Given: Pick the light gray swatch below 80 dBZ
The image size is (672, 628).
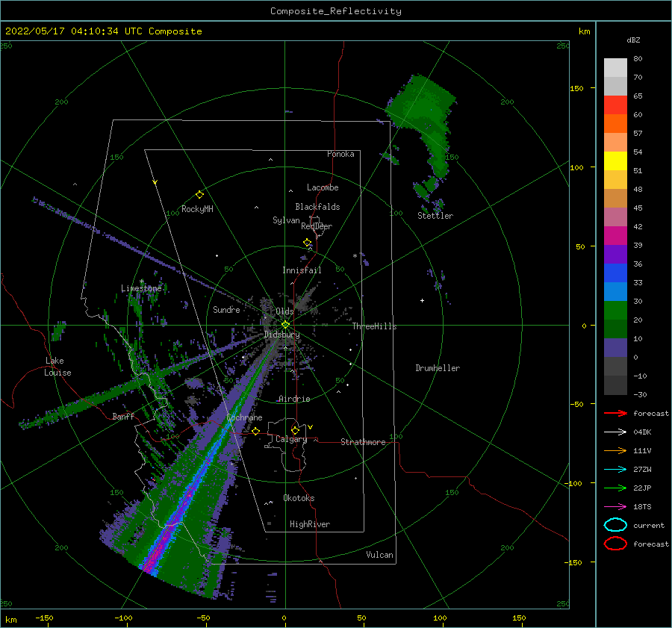Looking at the screenshot, I should [x=615, y=67].
